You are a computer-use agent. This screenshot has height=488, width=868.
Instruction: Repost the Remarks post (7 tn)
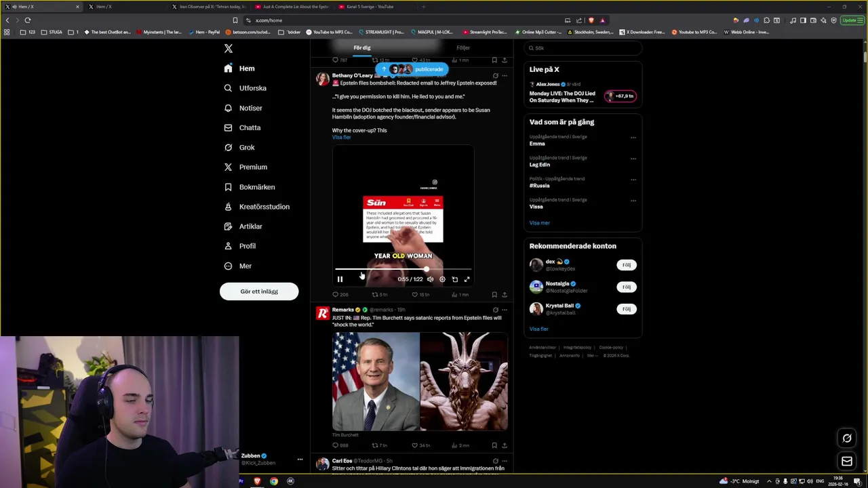380,445
